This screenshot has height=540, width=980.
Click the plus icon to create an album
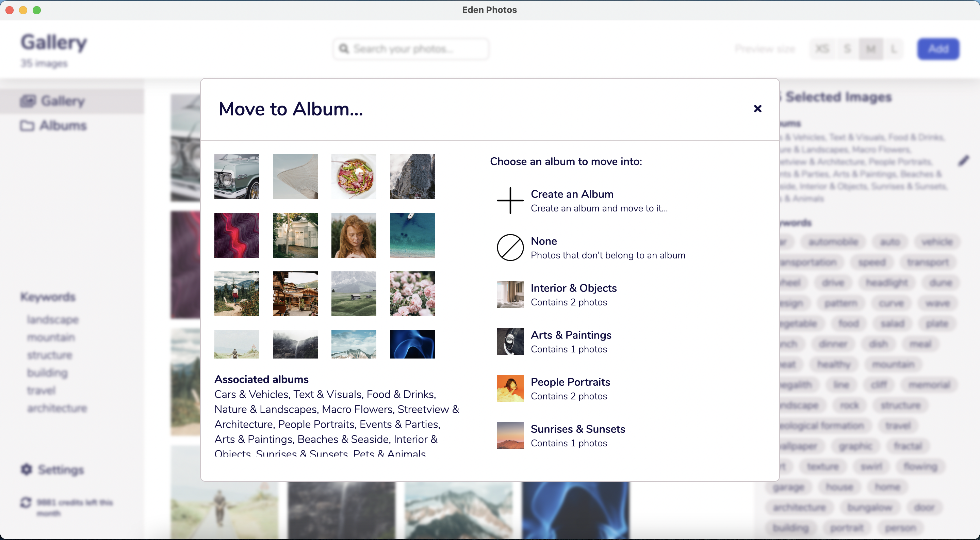pos(510,201)
